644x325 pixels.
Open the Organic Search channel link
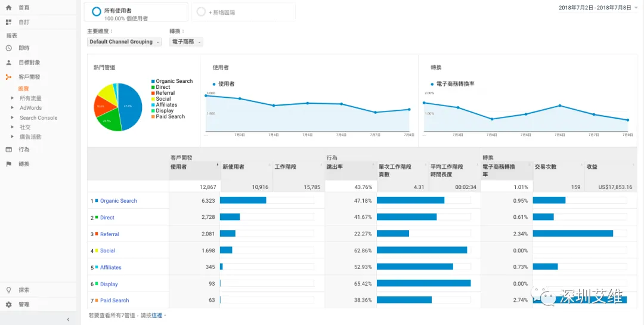(118, 201)
